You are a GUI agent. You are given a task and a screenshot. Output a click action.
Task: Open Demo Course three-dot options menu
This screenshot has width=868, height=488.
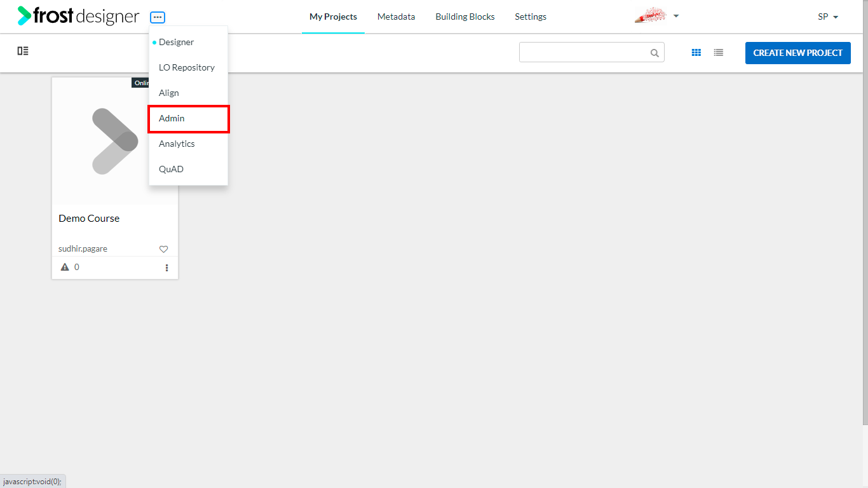coord(167,268)
